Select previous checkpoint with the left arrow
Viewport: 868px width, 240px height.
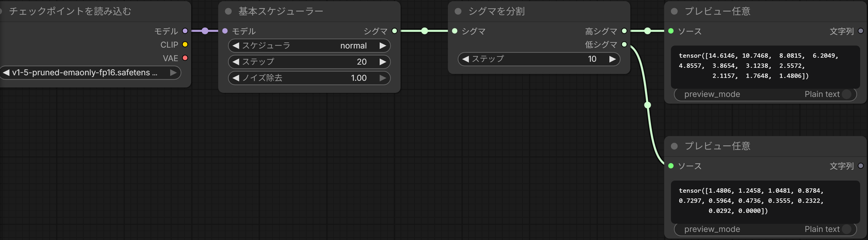[6, 73]
